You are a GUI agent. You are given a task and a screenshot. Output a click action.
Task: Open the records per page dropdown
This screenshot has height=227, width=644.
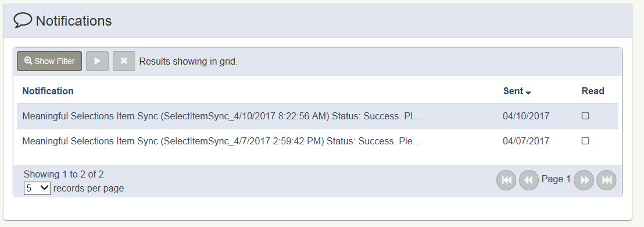pyautogui.click(x=37, y=189)
